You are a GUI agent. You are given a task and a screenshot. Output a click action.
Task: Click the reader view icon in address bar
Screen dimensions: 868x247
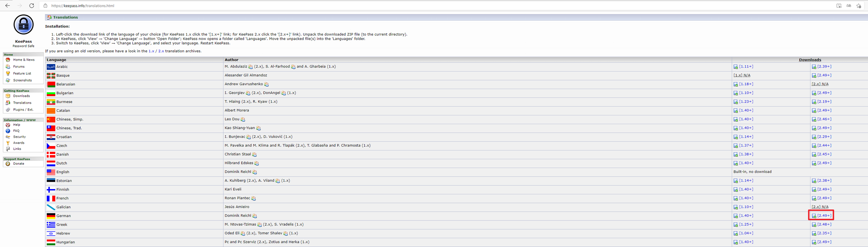(839, 6)
